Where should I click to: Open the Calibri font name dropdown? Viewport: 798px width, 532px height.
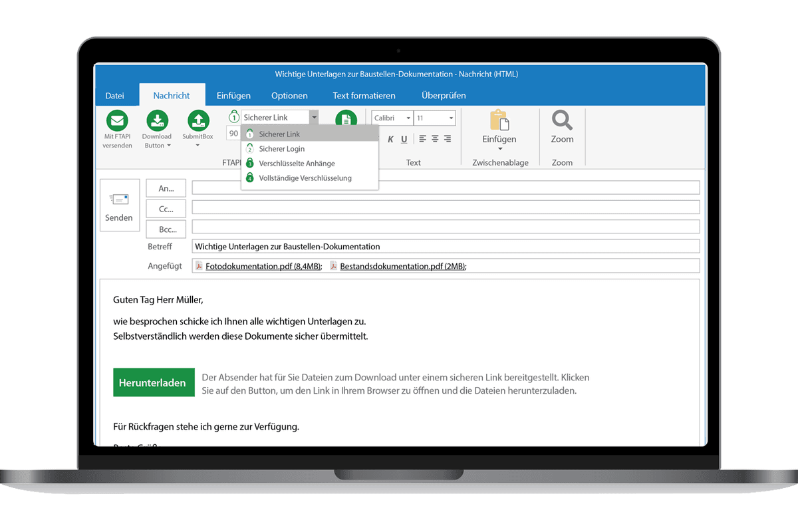(x=409, y=118)
